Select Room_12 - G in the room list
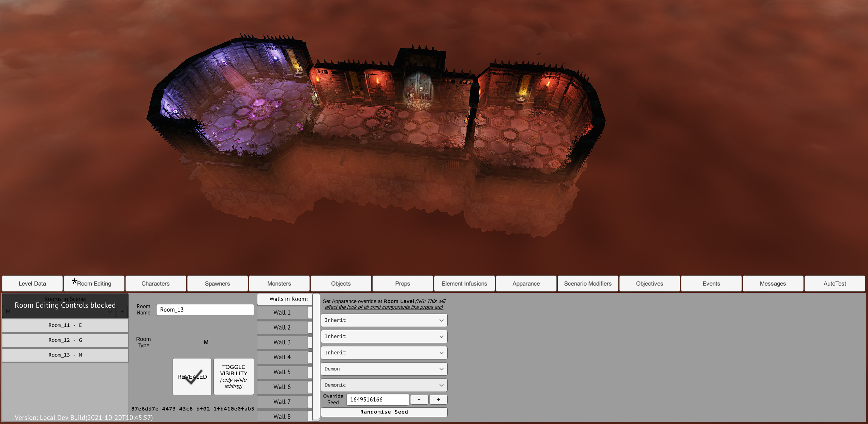868x424 pixels. pos(65,340)
